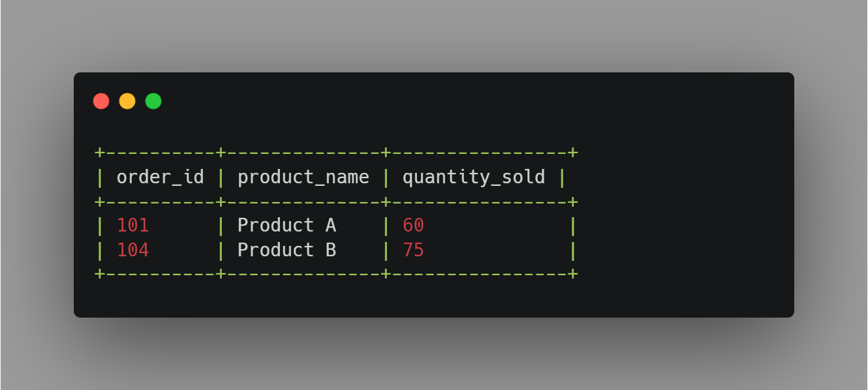Image resolution: width=868 pixels, height=390 pixels.
Task: Click the green pipe before the 104 value
Action: 100,250
